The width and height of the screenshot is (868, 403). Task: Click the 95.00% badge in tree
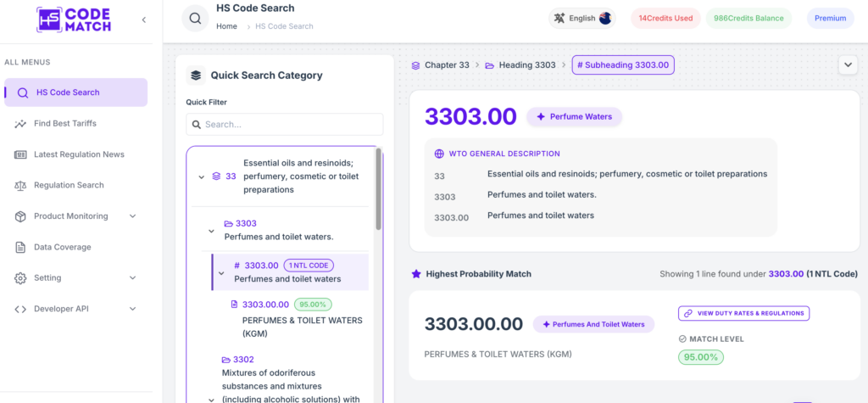click(x=313, y=305)
